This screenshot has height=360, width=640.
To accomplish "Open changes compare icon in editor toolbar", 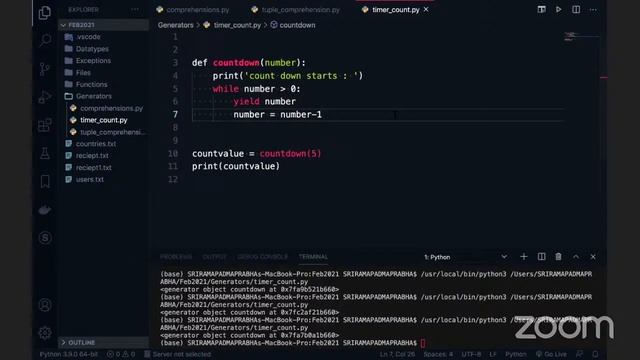I will [541, 9].
